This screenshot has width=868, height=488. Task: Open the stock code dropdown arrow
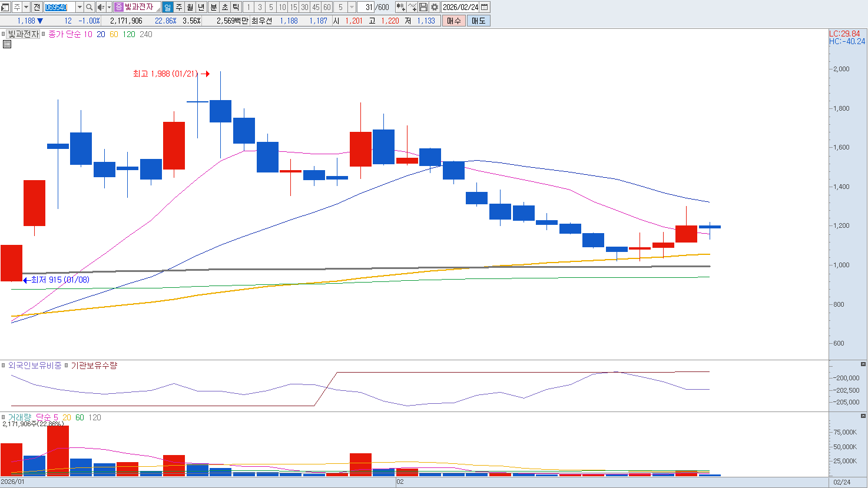point(79,7)
